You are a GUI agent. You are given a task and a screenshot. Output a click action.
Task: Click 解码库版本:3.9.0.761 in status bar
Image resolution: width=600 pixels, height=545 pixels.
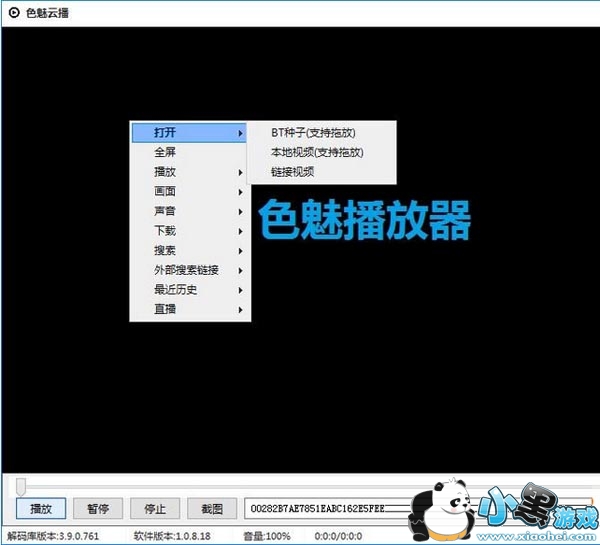(x=53, y=536)
